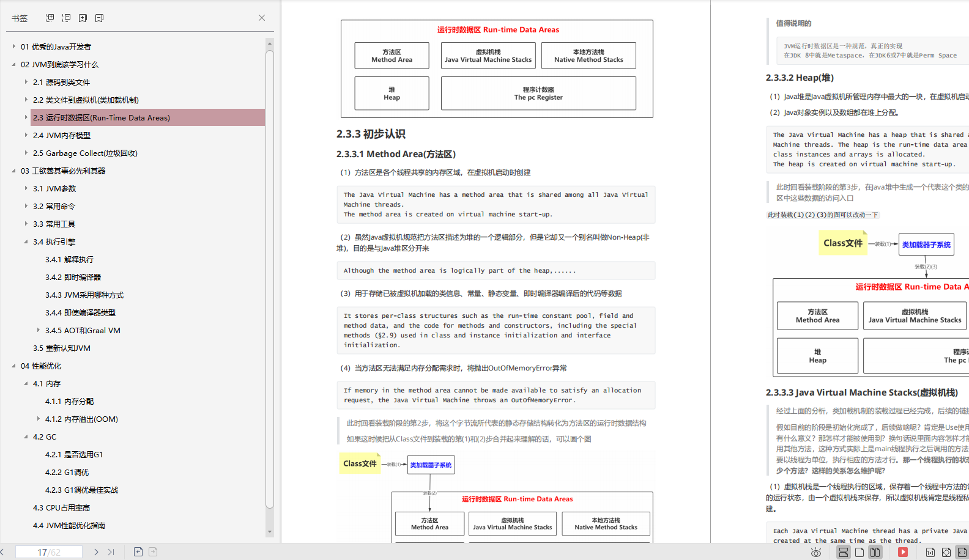Open bookmark 3.4.1 解释执行
The width and height of the screenshot is (969, 560).
69,259
